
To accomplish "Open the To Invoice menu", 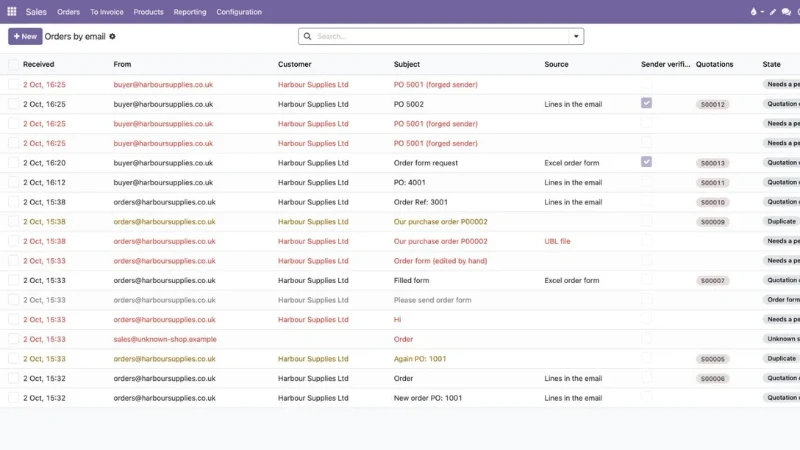I will coord(107,12).
